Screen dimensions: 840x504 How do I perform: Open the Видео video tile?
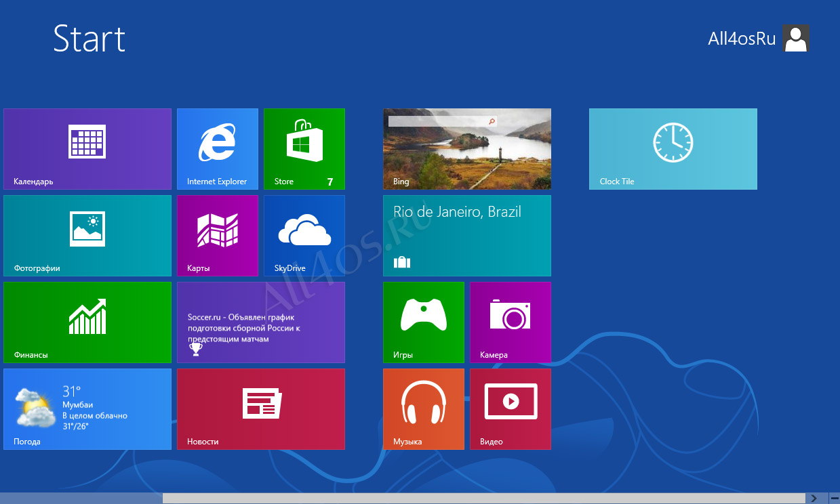click(x=511, y=409)
